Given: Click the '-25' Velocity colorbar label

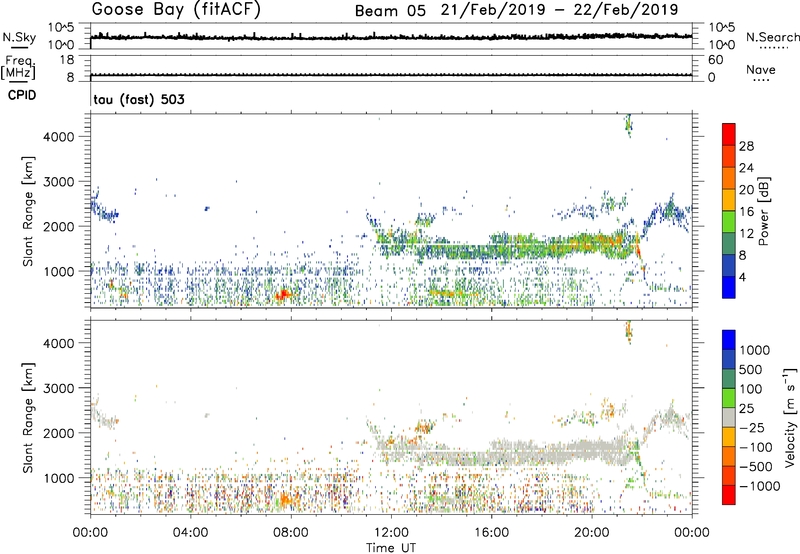Looking at the screenshot, I should coord(752,427).
